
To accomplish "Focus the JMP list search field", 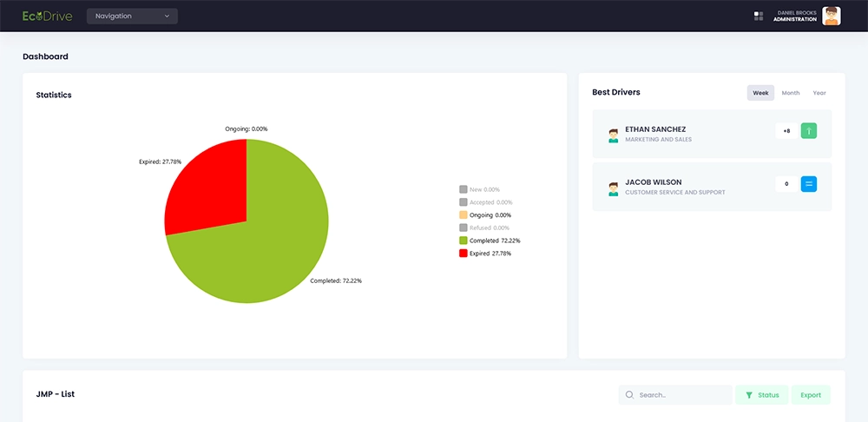I will click(682, 395).
